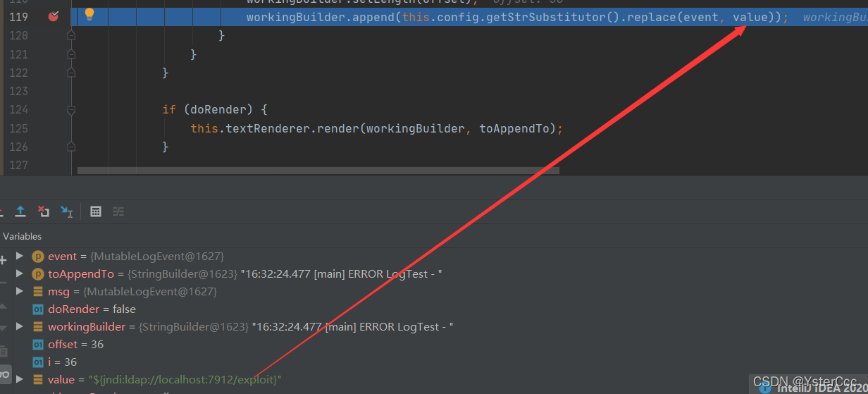Image resolution: width=868 pixels, height=394 pixels.
Task: Click the field icon beside workingBuilder variable
Action: coord(38,327)
